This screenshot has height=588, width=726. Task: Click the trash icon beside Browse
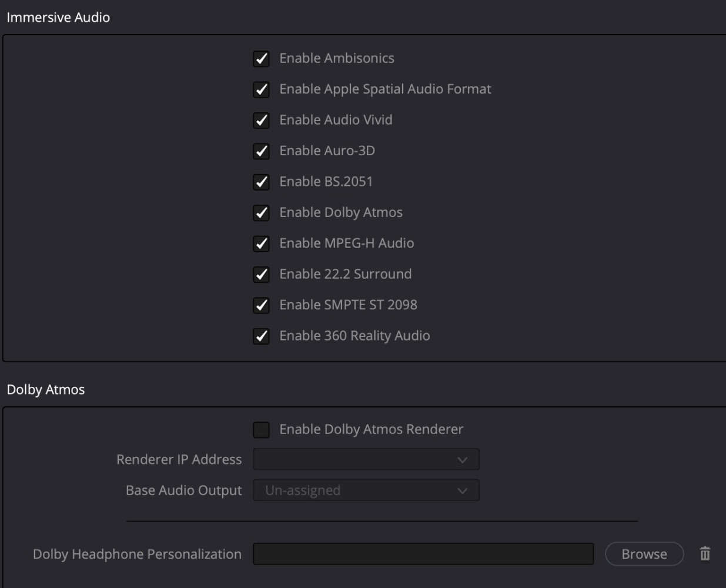click(705, 554)
